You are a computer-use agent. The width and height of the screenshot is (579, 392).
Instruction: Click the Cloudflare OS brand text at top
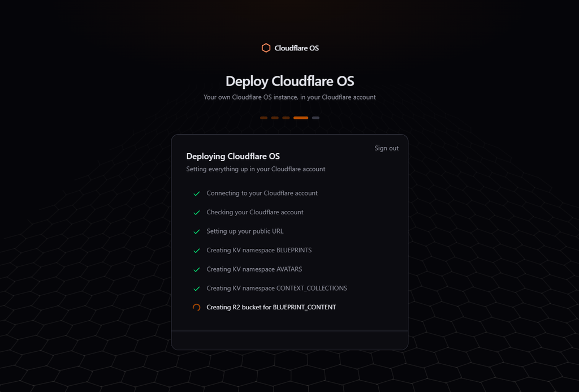pos(296,48)
